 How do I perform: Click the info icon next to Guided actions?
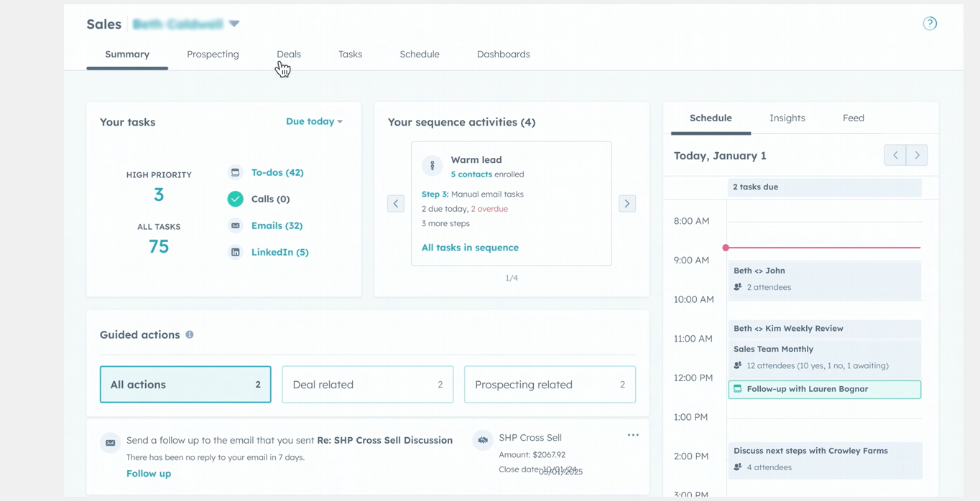189,334
